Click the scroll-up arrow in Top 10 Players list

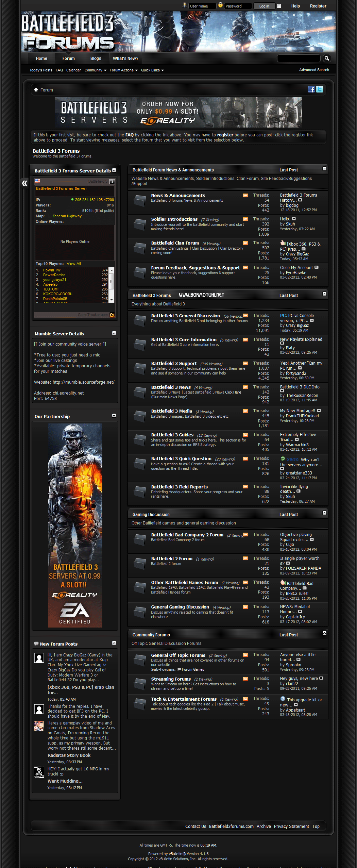(112, 270)
